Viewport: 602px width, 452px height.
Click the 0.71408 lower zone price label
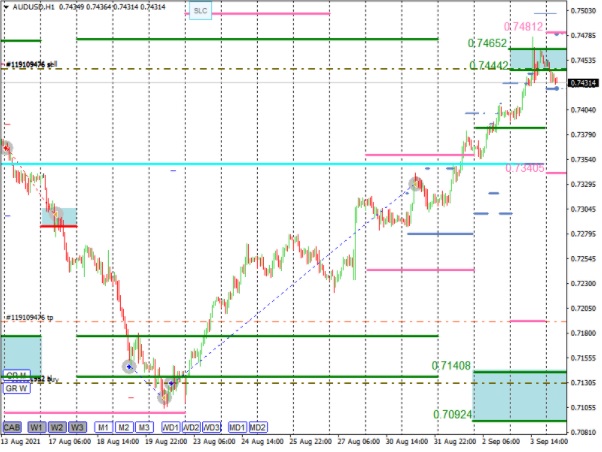click(x=452, y=367)
